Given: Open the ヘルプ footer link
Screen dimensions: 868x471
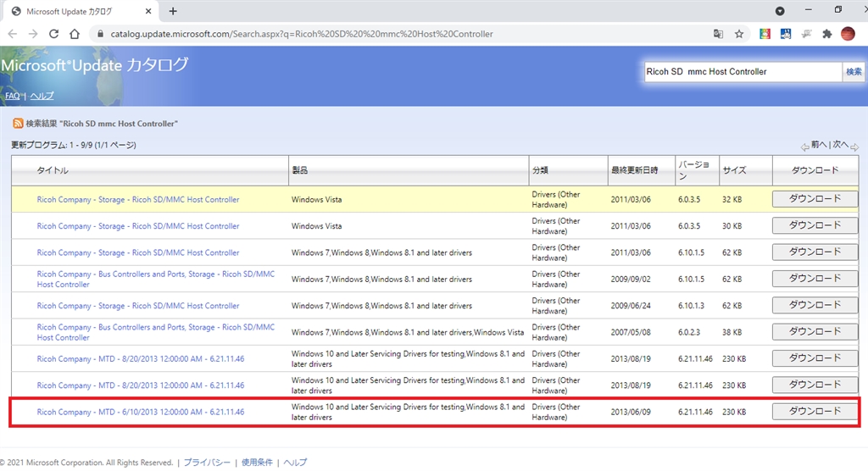Looking at the screenshot, I should (295, 463).
